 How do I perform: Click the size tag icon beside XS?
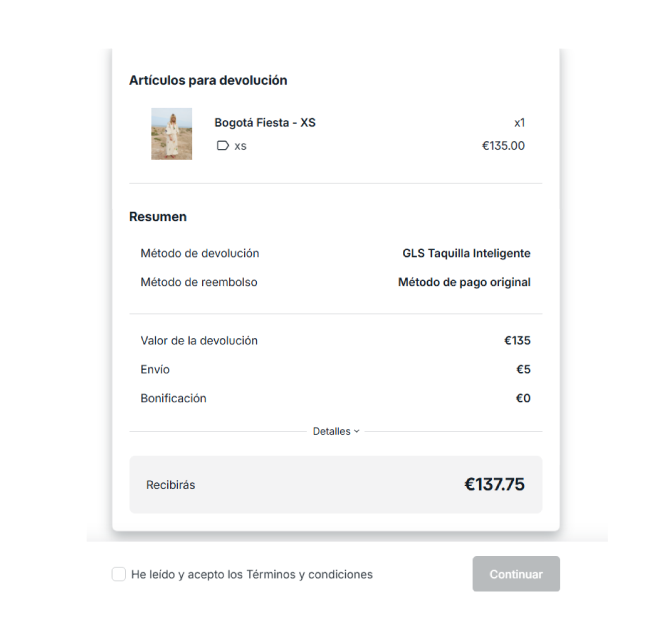[x=222, y=146]
